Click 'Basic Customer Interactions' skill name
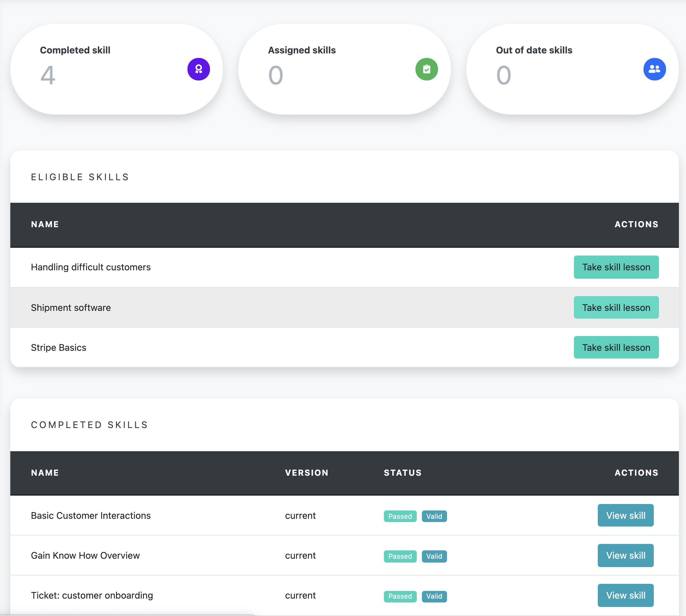This screenshot has width=686, height=616. (91, 515)
